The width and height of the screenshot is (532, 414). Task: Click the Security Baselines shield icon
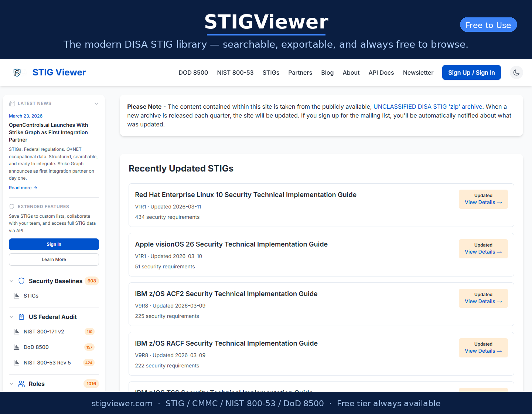point(21,281)
